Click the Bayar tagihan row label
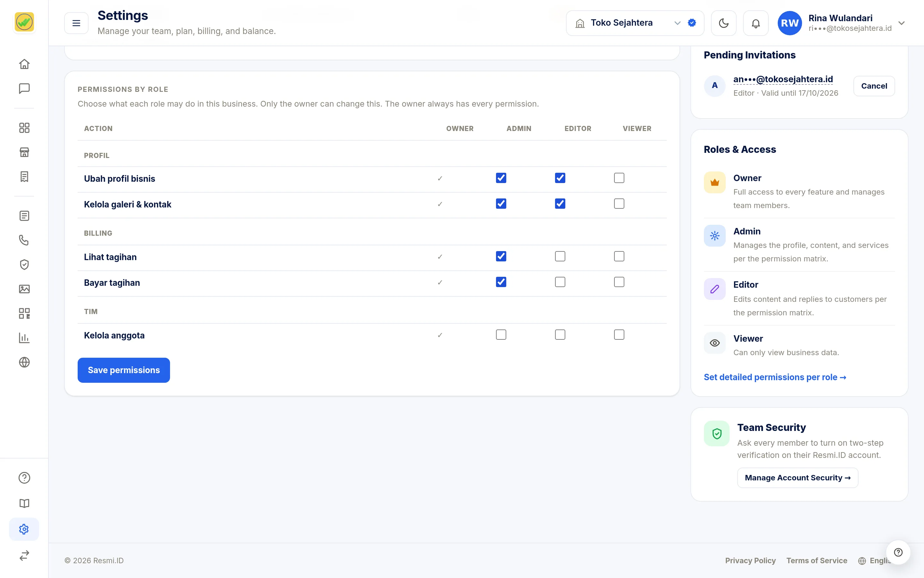Screen dimensions: 924x578 click(x=112, y=283)
